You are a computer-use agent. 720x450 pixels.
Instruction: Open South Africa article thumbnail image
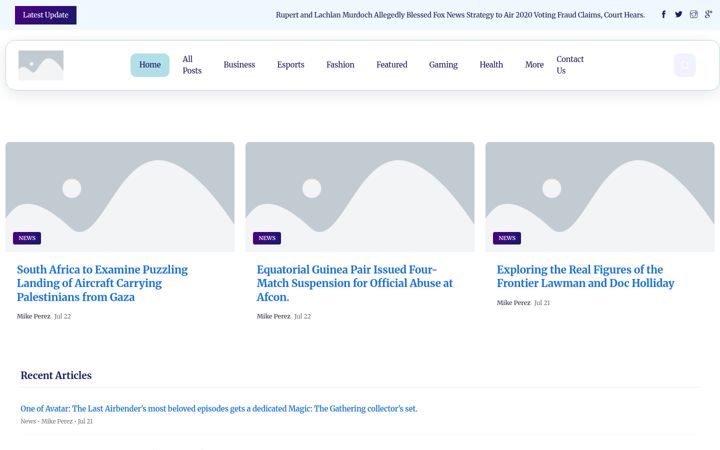pyautogui.click(x=120, y=197)
